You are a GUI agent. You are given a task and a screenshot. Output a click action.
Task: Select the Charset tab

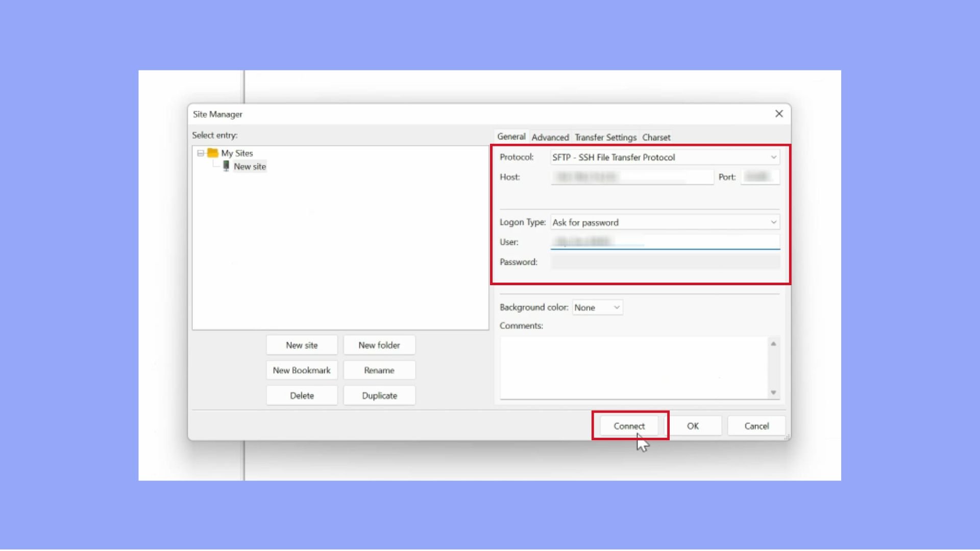[656, 137]
